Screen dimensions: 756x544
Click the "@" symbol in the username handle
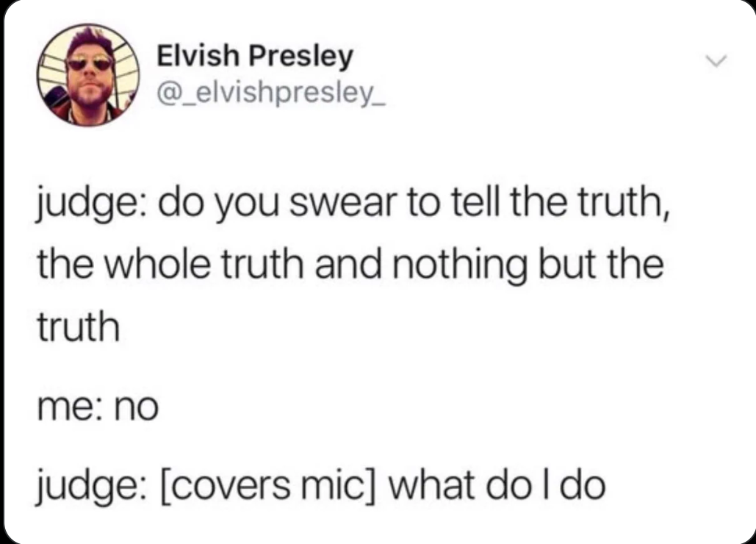(166, 93)
